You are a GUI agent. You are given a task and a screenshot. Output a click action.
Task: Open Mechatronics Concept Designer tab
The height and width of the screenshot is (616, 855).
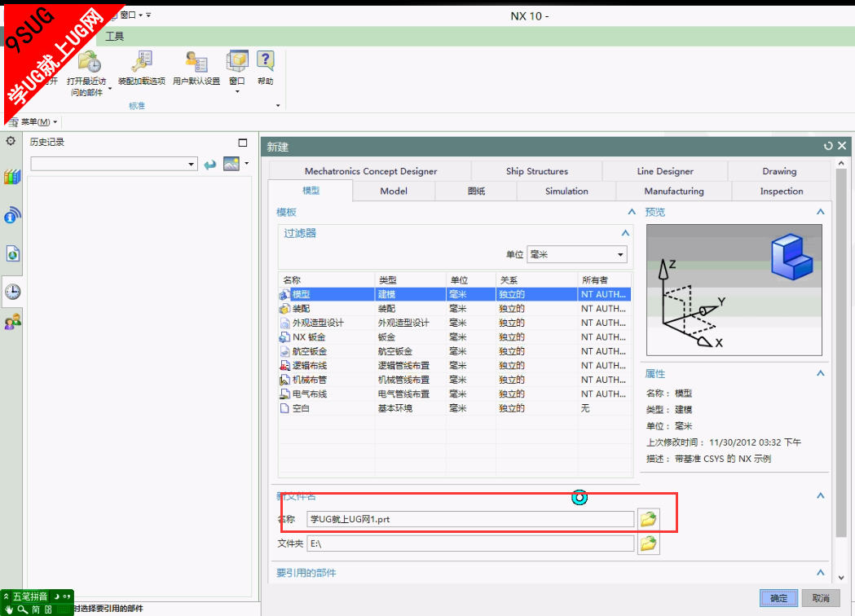coord(371,171)
